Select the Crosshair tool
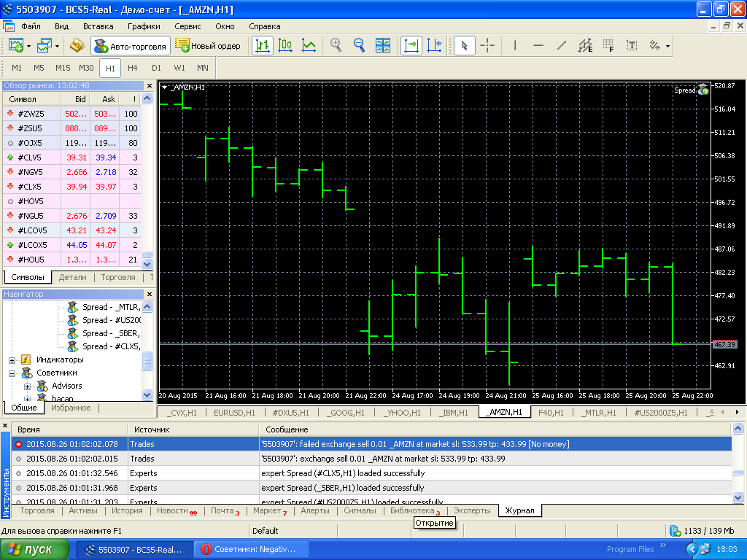The image size is (747, 560). click(487, 45)
